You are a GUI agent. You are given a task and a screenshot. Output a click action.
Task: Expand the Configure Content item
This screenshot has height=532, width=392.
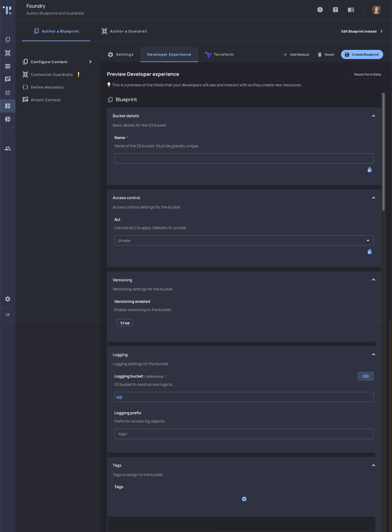pyautogui.click(x=90, y=62)
